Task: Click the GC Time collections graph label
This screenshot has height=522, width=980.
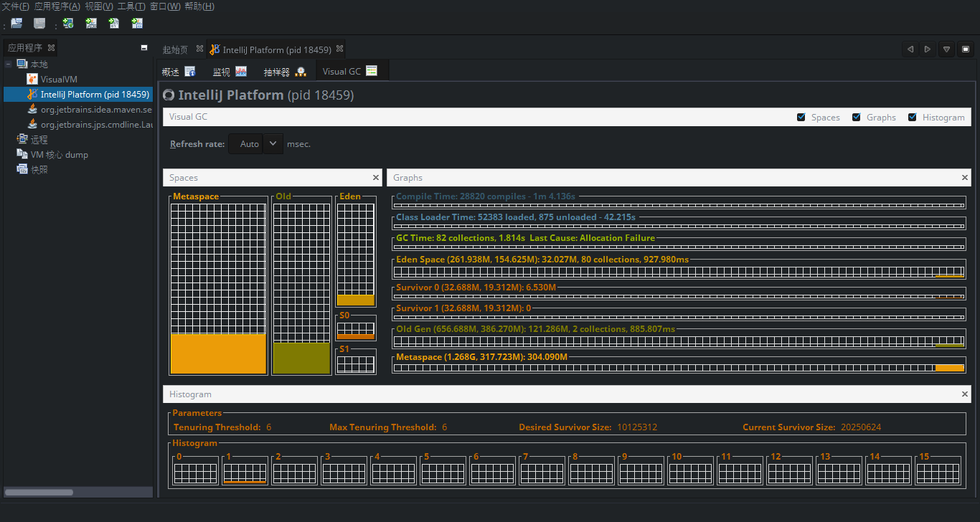Action: pos(525,237)
